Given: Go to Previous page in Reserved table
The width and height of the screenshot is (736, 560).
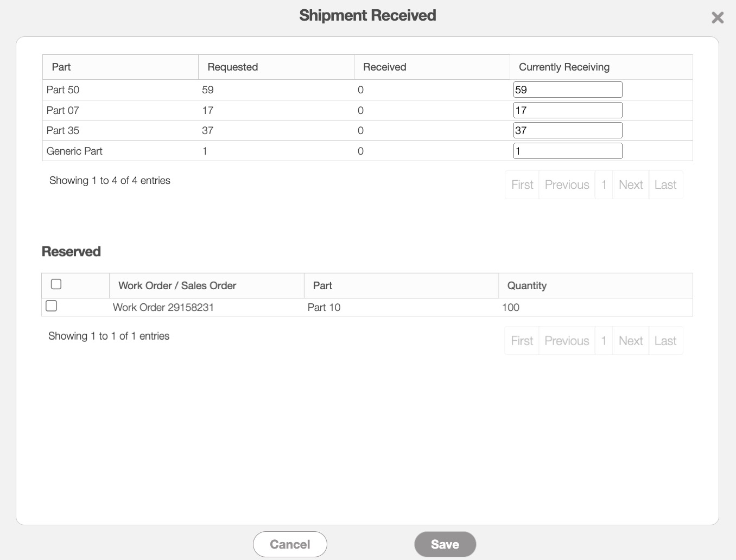Looking at the screenshot, I should [567, 341].
